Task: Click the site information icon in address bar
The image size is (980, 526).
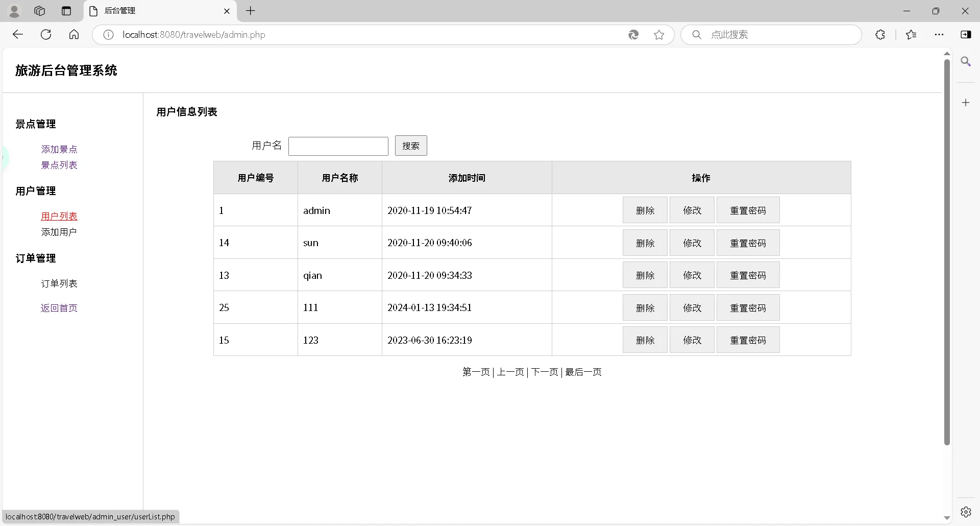Action: pyautogui.click(x=107, y=34)
